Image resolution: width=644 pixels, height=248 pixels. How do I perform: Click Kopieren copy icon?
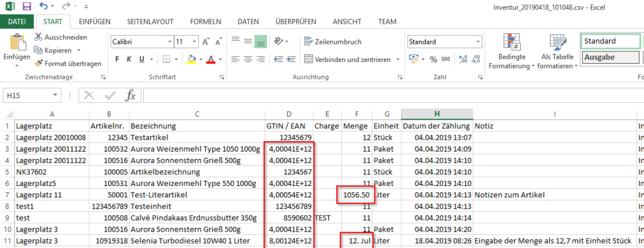coord(38,50)
